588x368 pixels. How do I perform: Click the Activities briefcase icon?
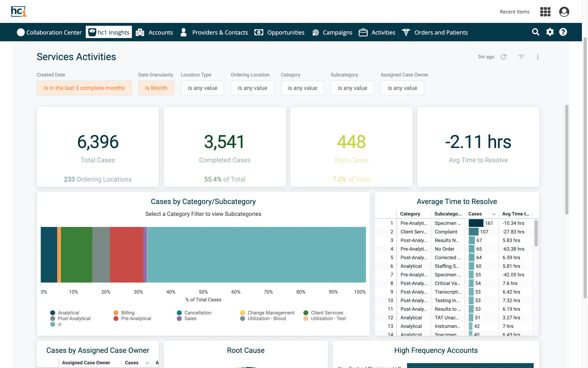pos(363,32)
